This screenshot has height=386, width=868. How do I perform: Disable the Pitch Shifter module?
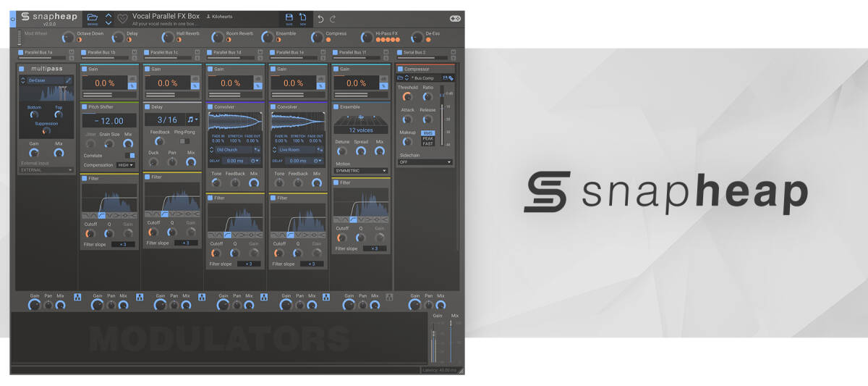coord(84,106)
